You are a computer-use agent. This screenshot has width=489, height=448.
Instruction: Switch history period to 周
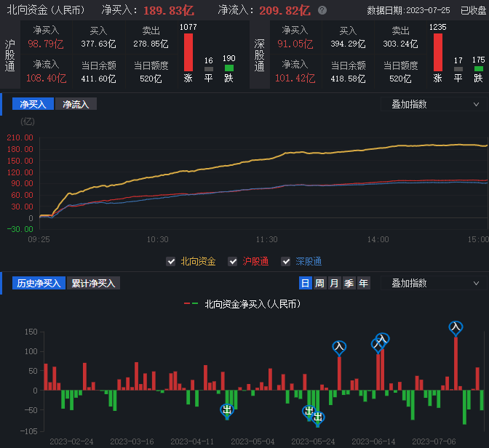point(319,283)
